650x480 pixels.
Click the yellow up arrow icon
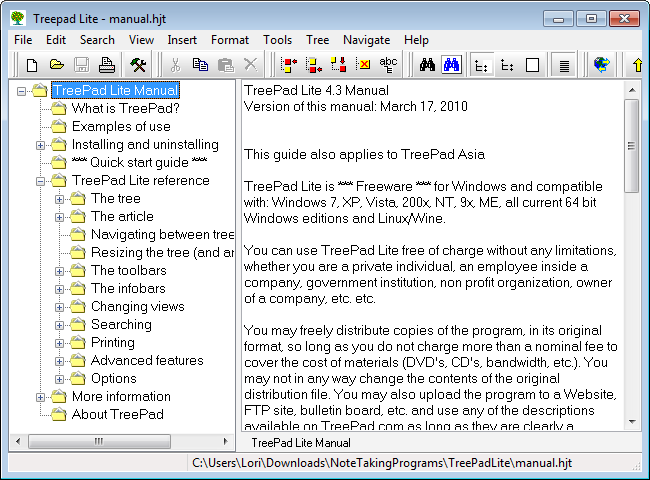638,65
